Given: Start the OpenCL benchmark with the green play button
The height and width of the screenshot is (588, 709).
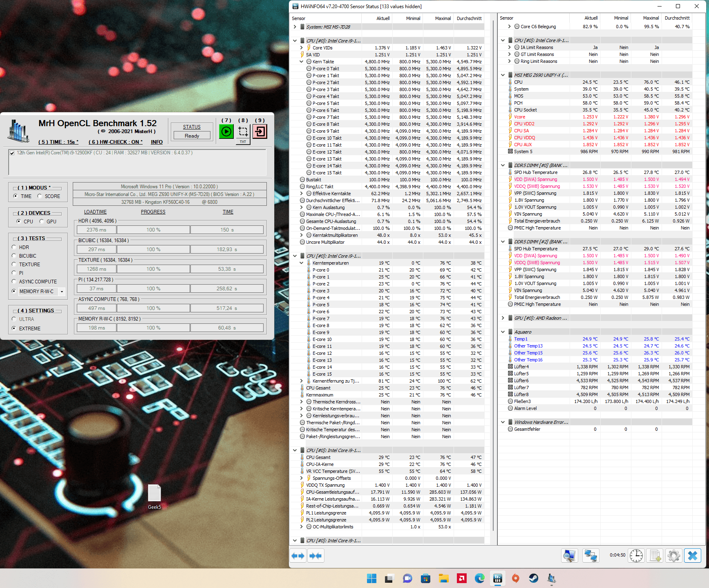Looking at the screenshot, I should [226, 131].
